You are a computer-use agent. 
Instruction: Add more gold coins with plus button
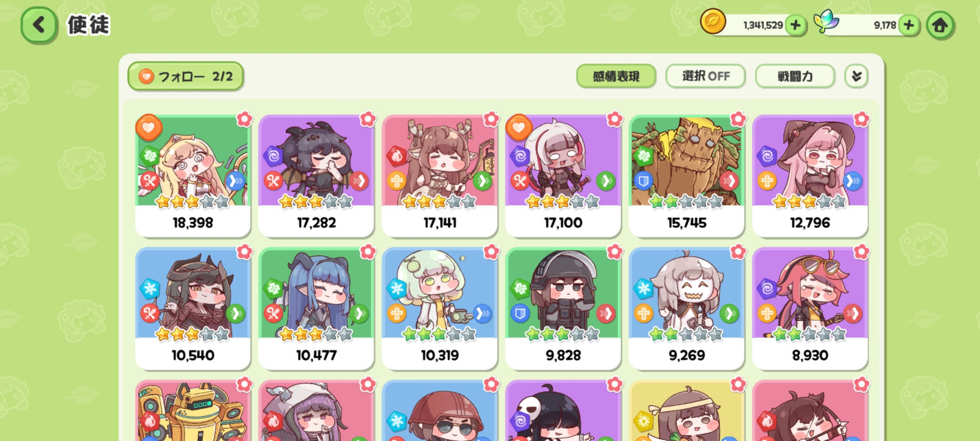795,25
